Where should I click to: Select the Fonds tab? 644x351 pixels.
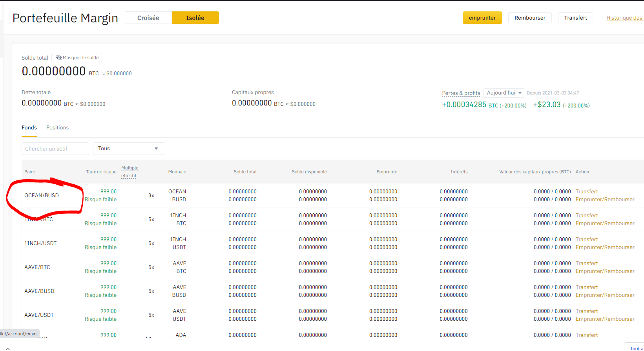[29, 128]
